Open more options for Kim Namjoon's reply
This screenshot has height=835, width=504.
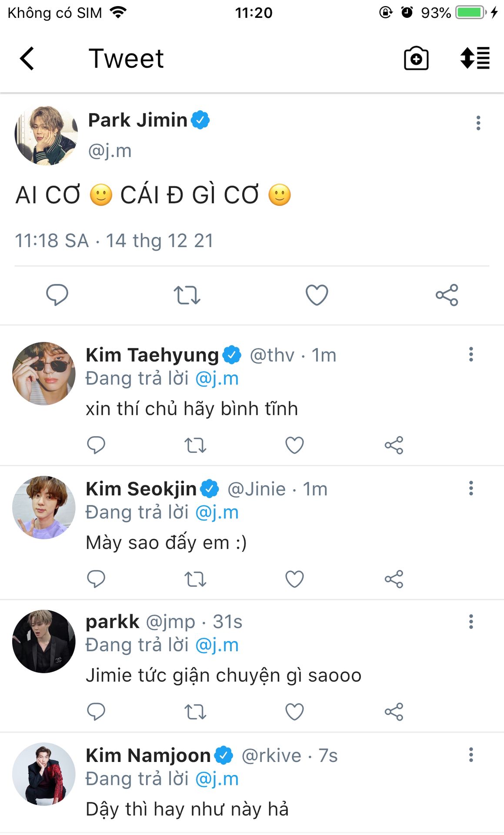471,755
